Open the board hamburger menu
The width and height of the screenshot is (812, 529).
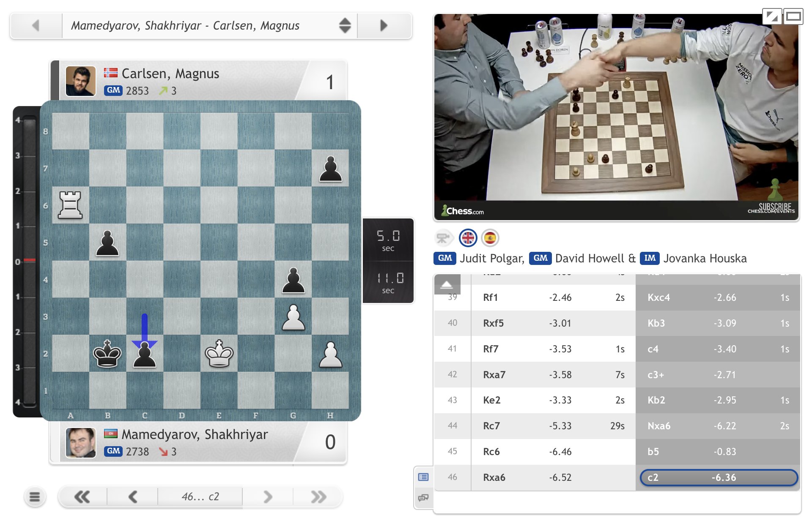(x=35, y=497)
